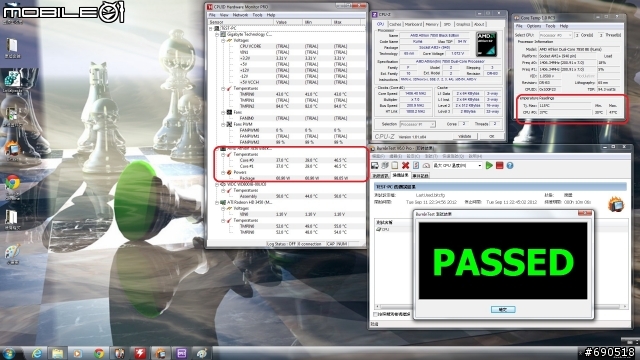Click the gauge icon in BurnInTest toolbar
The height and width of the screenshot is (360, 640).
coord(426,165)
